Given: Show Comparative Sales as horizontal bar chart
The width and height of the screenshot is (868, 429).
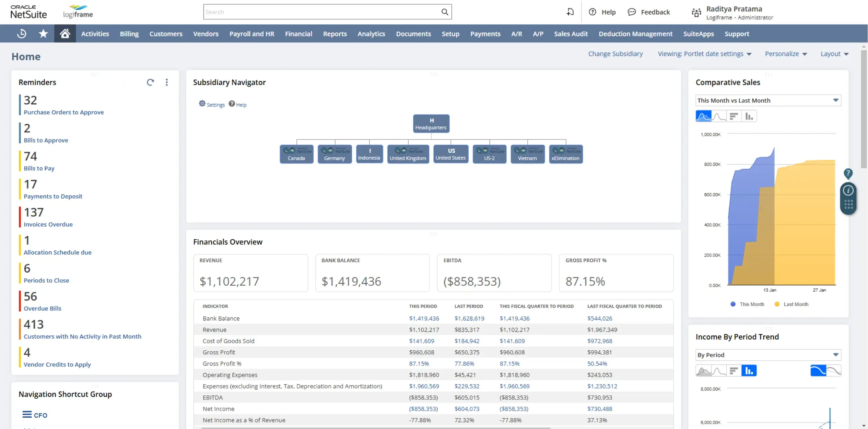Looking at the screenshot, I should (x=734, y=116).
